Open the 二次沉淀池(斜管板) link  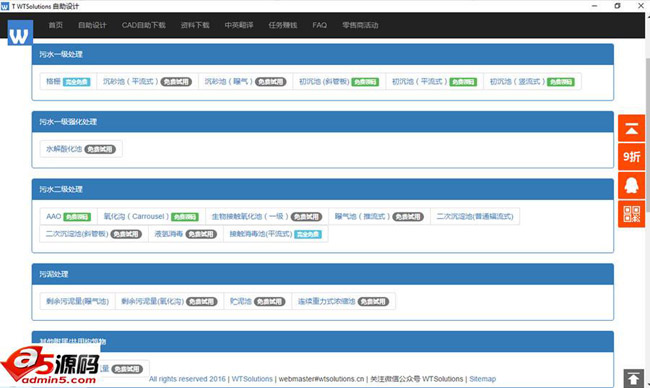click(94, 234)
